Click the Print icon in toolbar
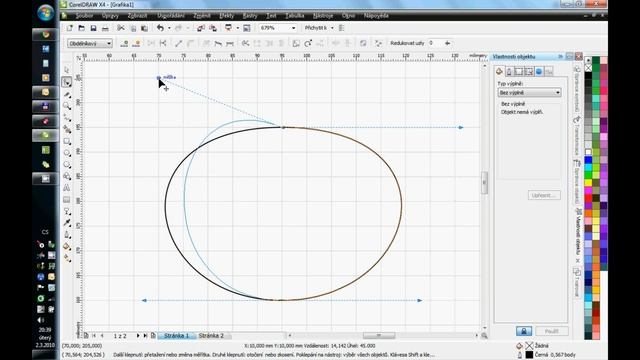This screenshot has height=360, width=640. point(105,28)
